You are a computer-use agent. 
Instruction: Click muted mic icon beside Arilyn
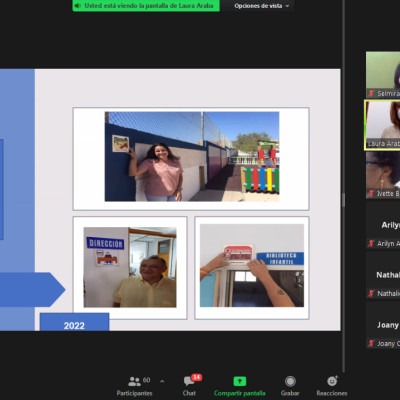point(371,244)
